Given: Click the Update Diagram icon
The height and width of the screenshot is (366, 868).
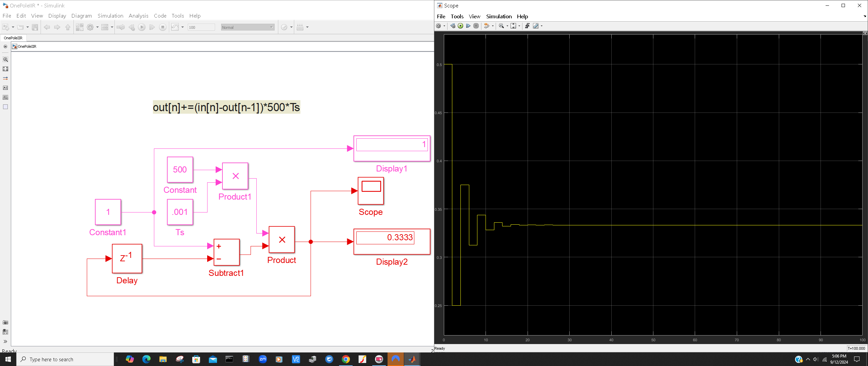Looking at the screenshot, I should click(x=120, y=27).
